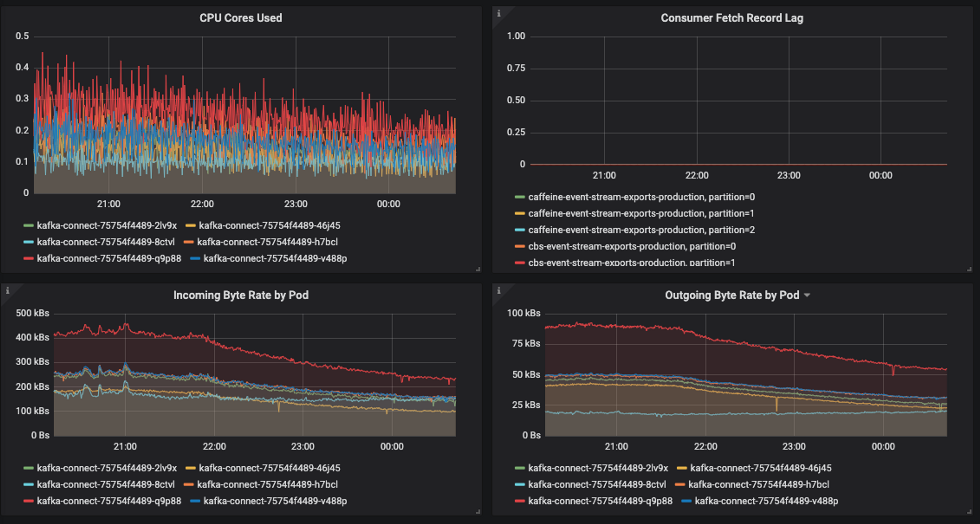Screen dimensions: 980x524
Task: Toggle caffeine-event-stream partition=1 legend entry
Action: pyautogui.click(x=641, y=213)
